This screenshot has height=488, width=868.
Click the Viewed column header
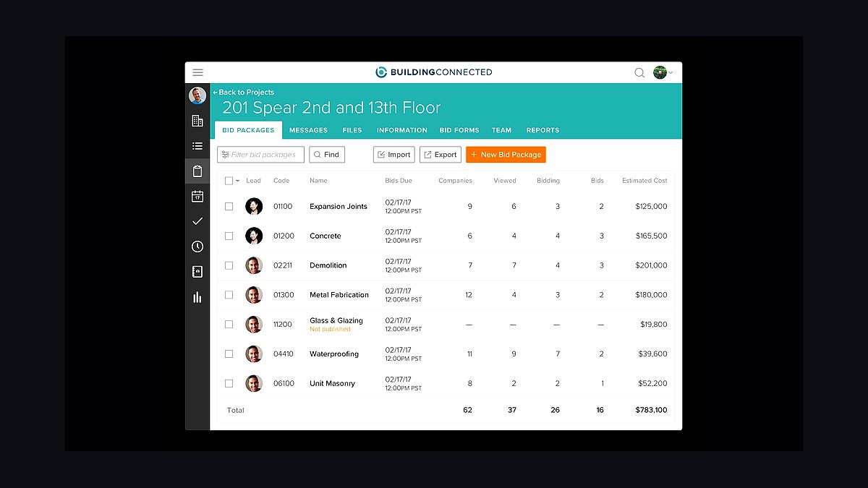(x=505, y=181)
